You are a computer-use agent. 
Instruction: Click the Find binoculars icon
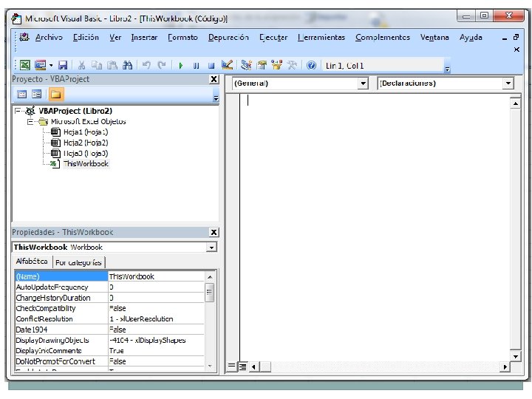coord(127,65)
